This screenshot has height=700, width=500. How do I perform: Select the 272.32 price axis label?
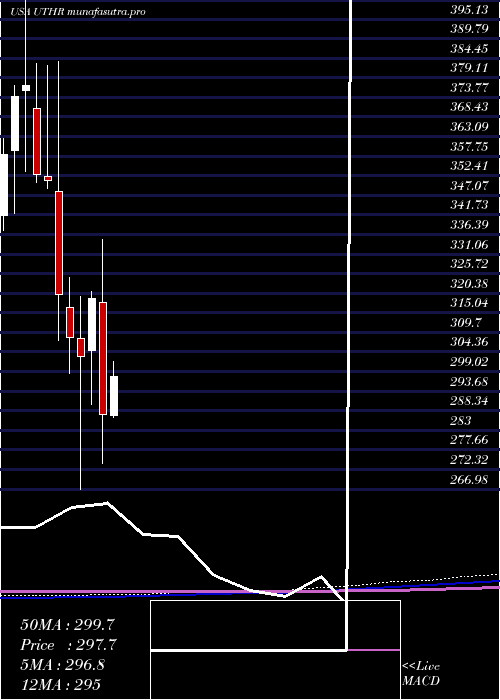tap(468, 459)
